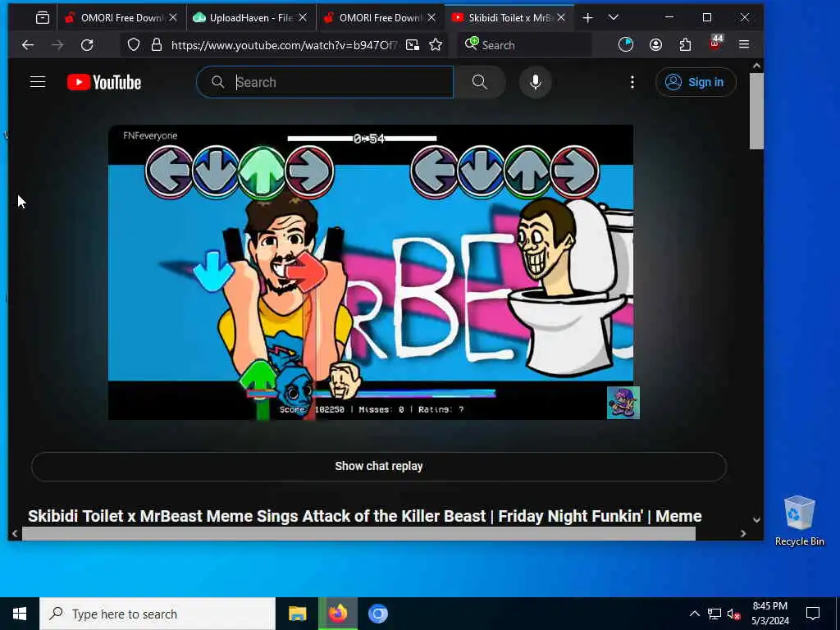This screenshot has height=630, width=840.
Task: Open the tracking protection shield icon
Action: coord(134,45)
